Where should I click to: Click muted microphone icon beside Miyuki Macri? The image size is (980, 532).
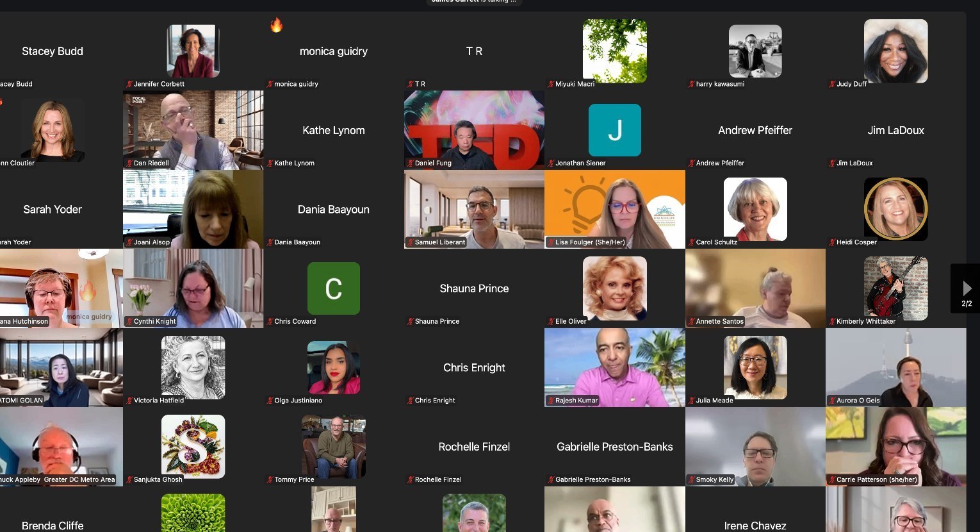tap(551, 84)
